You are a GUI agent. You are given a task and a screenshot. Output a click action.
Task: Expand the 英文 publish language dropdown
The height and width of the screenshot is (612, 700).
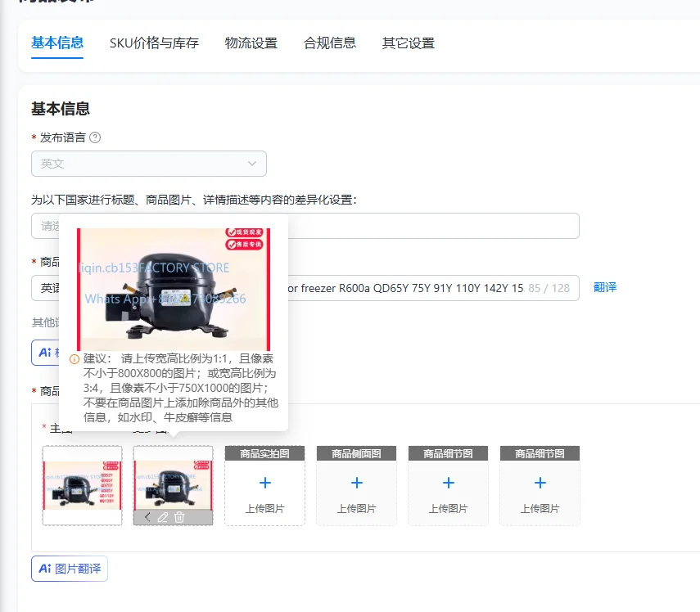point(149,164)
